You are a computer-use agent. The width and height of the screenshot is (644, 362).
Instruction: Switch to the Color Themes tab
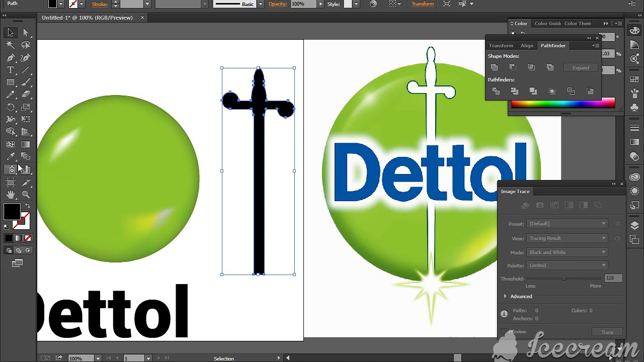coord(578,24)
